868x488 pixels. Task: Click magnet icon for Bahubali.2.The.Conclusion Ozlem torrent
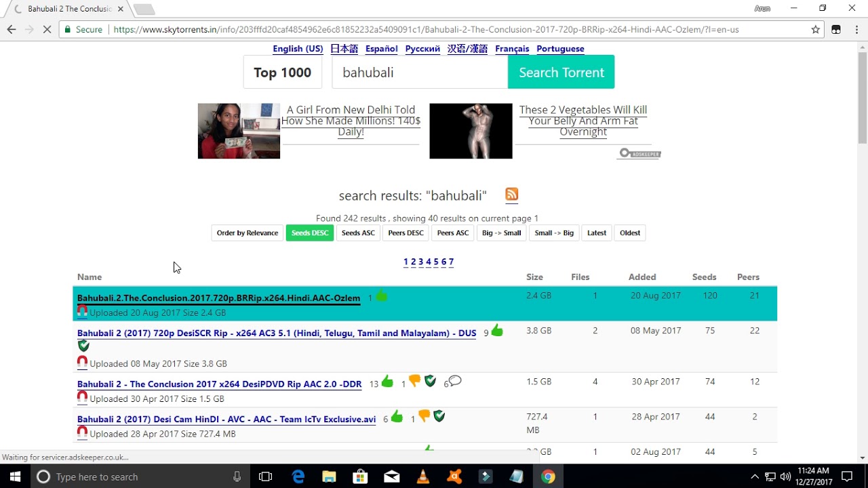coord(82,312)
